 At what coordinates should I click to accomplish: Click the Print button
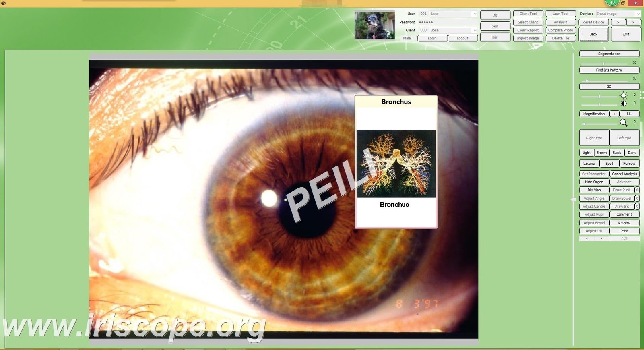click(624, 231)
